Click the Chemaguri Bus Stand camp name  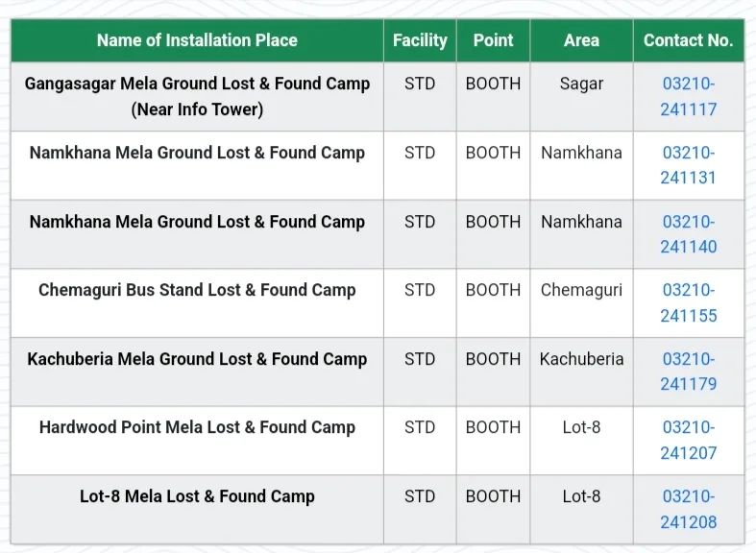point(197,290)
